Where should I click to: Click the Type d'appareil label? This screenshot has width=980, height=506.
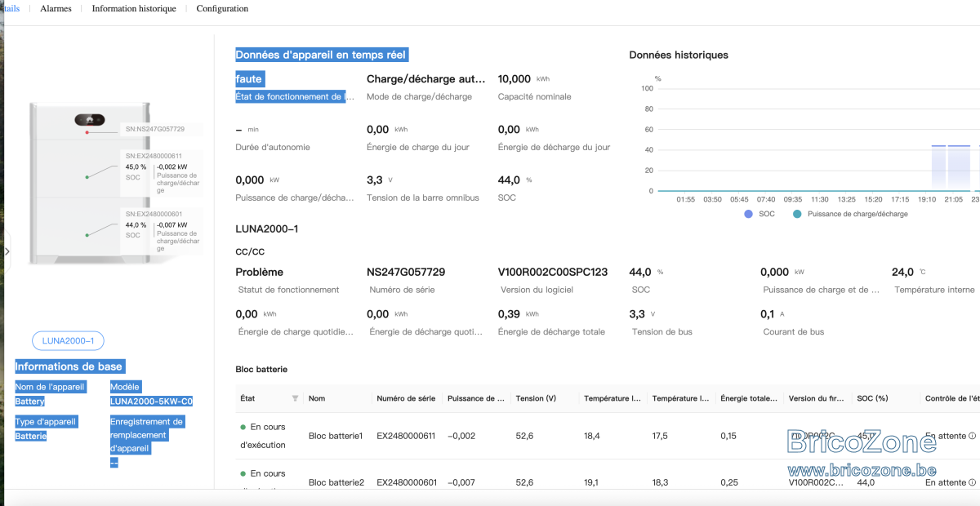click(x=46, y=421)
